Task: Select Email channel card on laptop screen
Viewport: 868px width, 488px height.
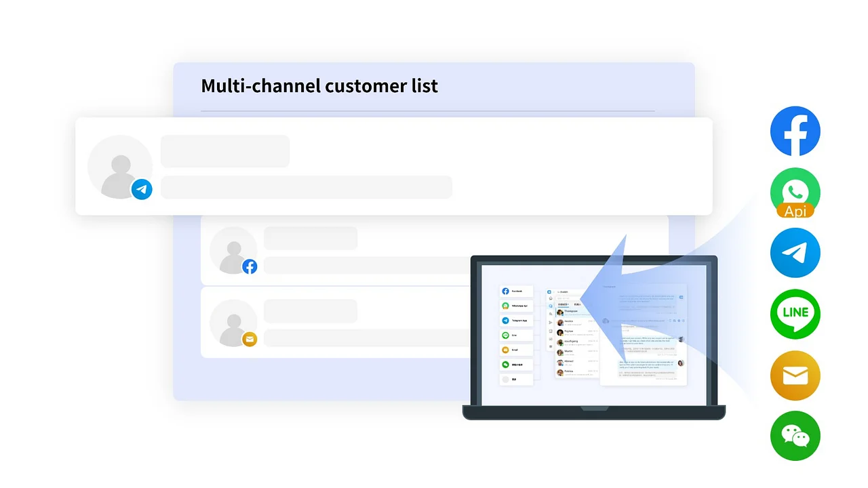Action: coord(516,350)
